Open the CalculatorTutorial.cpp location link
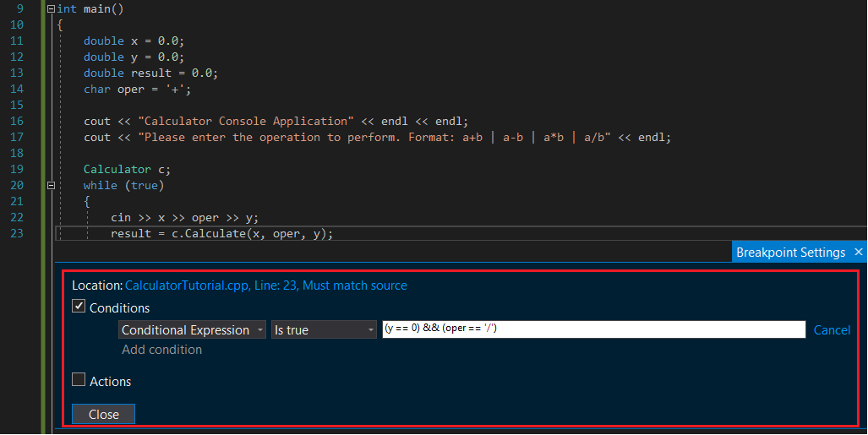This screenshot has width=868, height=435. 265,285
